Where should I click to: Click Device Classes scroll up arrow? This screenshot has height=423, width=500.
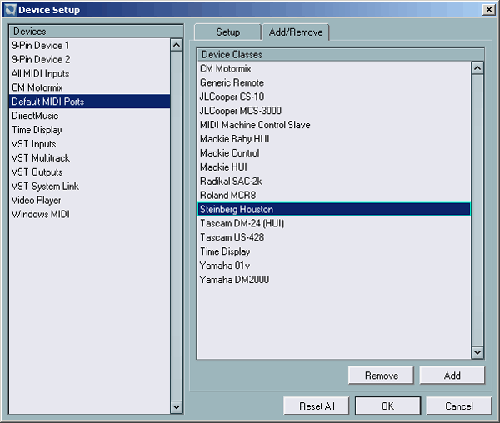tap(477, 68)
